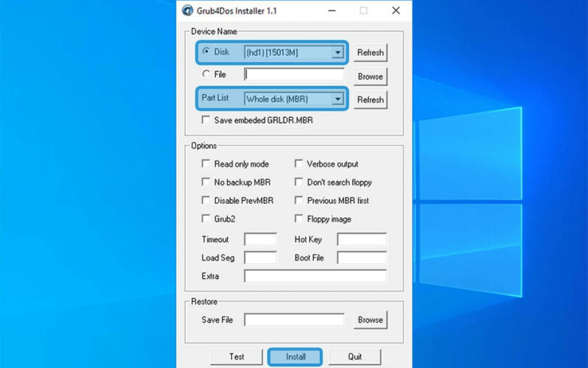
Task: Click the Extra parameters input field
Action: (x=315, y=276)
